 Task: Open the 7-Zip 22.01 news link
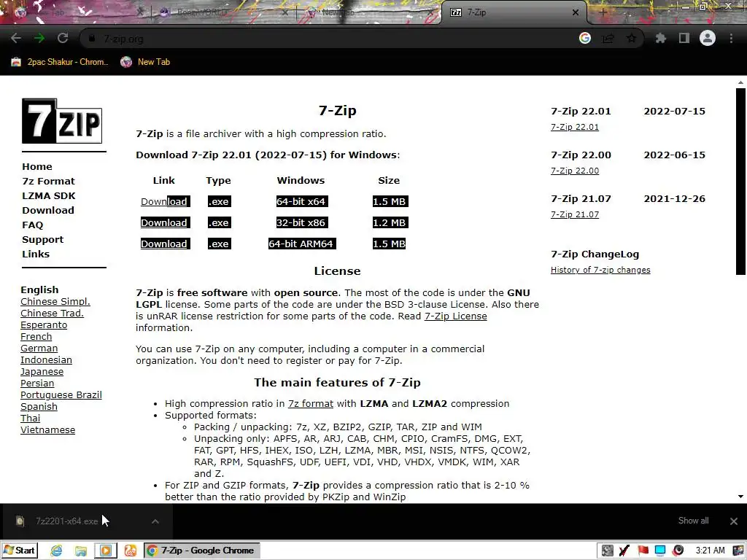pos(575,127)
